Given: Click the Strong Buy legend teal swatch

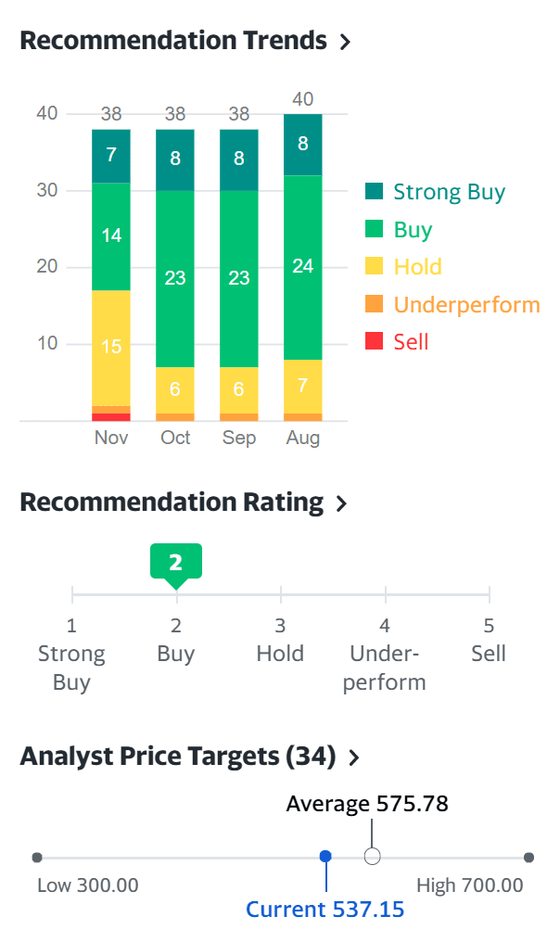Looking at the screenshot, I should click(374, 192).
